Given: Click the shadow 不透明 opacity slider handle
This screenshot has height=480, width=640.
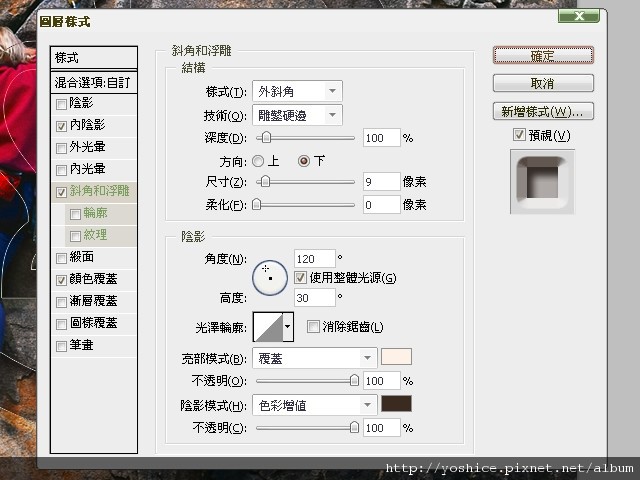Looking at the screenshot, I should tap(354, 427).
